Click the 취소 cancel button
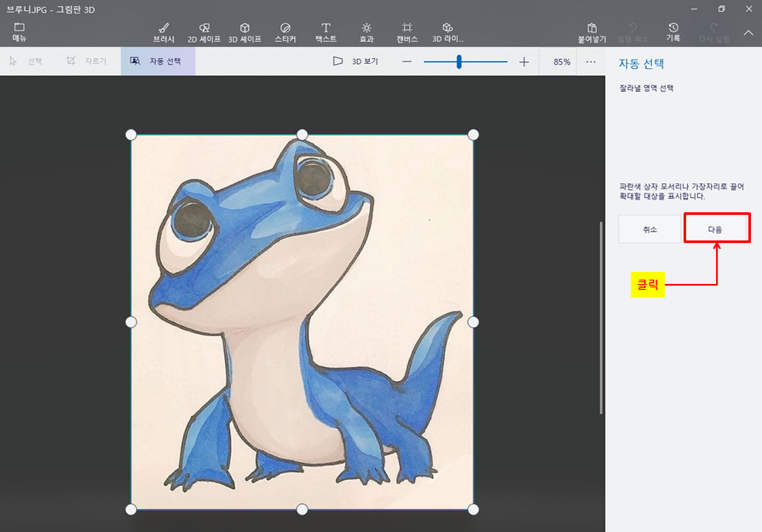762x532 pixels. coord(649,229)
